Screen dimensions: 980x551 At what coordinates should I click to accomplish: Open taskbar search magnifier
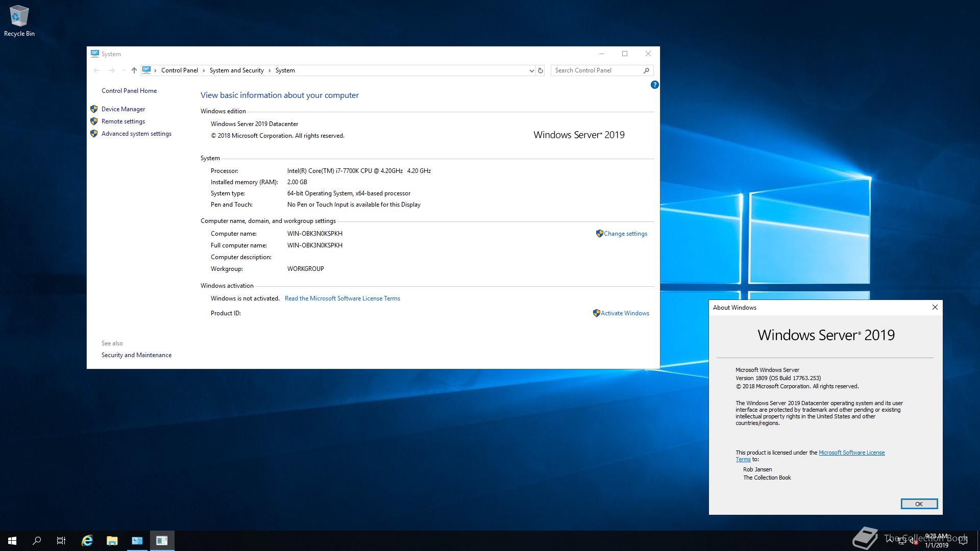click(x=37, y=541)
